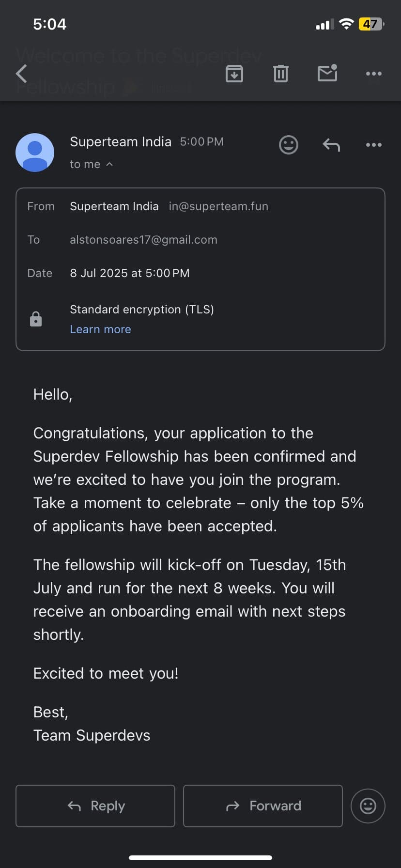
Task: Tap the padlock encryption icon
Action: pos(36,319)
